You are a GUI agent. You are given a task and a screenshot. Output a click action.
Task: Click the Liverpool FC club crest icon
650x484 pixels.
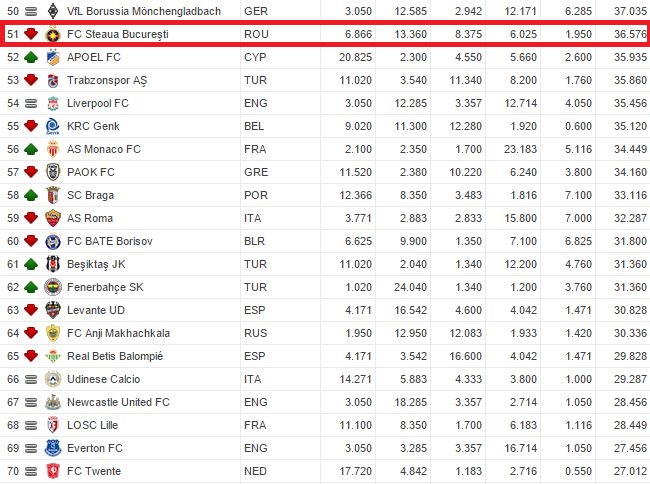pyautogui.click(x=53, y=103)
